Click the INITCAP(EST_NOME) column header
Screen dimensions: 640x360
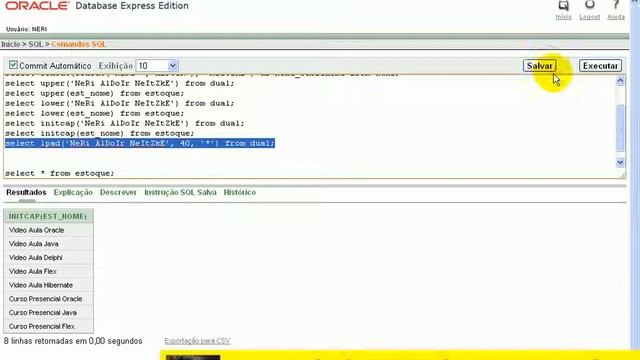click(x=48, y=216)
